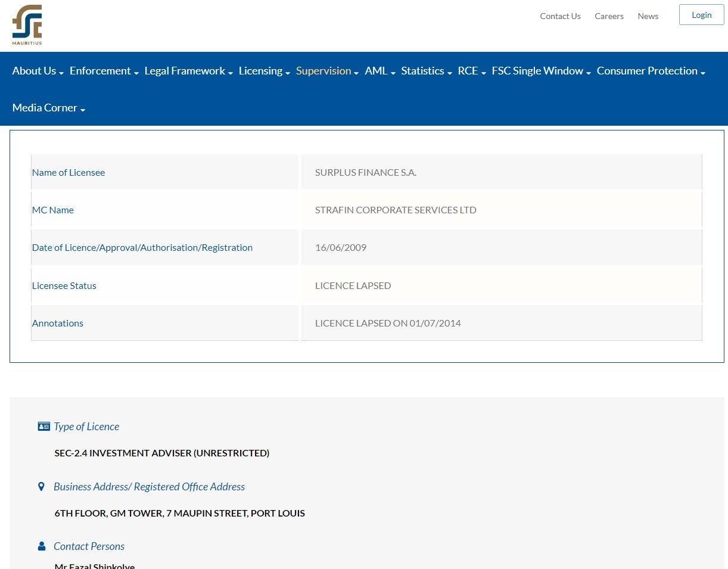This screenshot has height=569, width=728.
Task: Select 'STRAFIN CORPORATE SERVICES LTD' text
Action: [x=396, y=210]
